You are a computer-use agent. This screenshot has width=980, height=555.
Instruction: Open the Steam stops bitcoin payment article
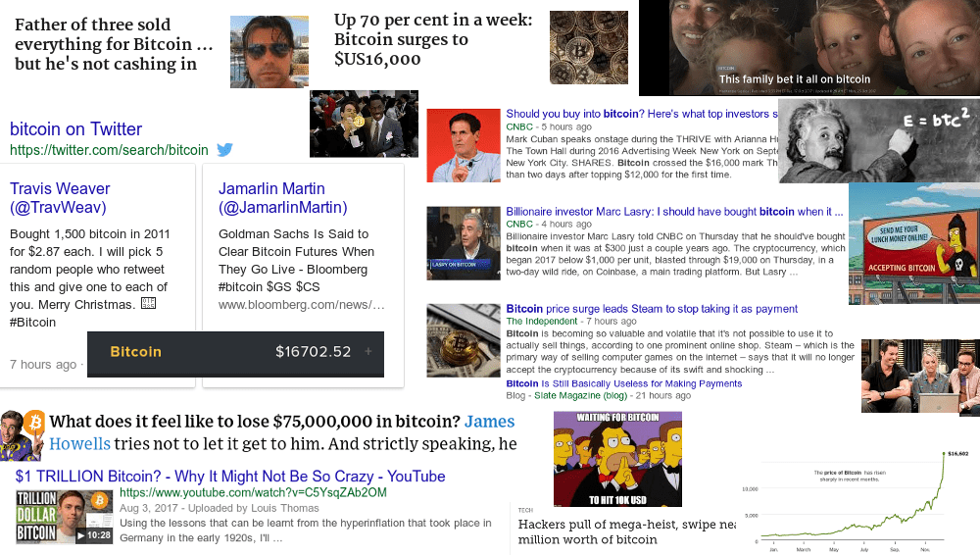click(652, 309)
